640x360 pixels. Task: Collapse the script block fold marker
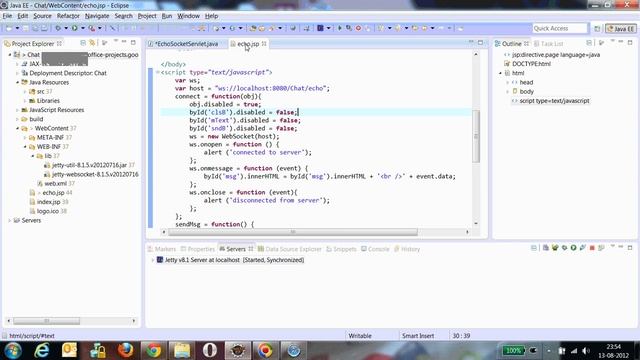[x=158, y=72]
